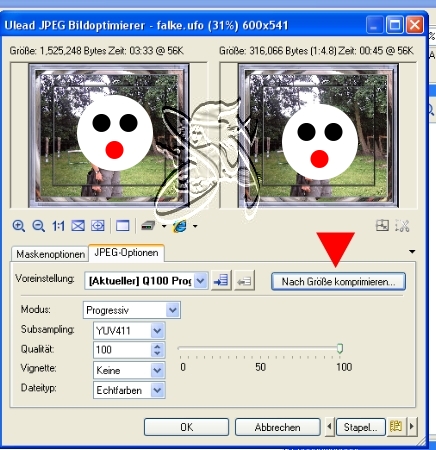Viewport: 436px width, 450px height.
Task: Open the tab panel options arrow
Action: 412,252
